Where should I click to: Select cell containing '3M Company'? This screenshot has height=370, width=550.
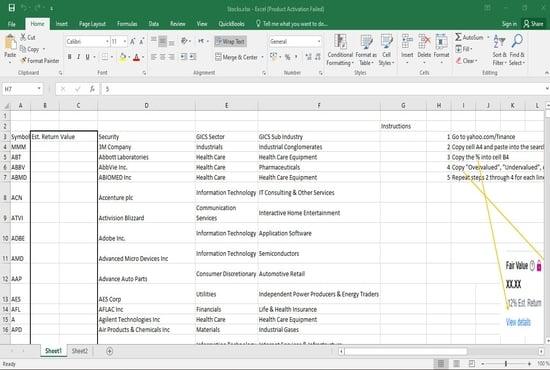(146, 147)
